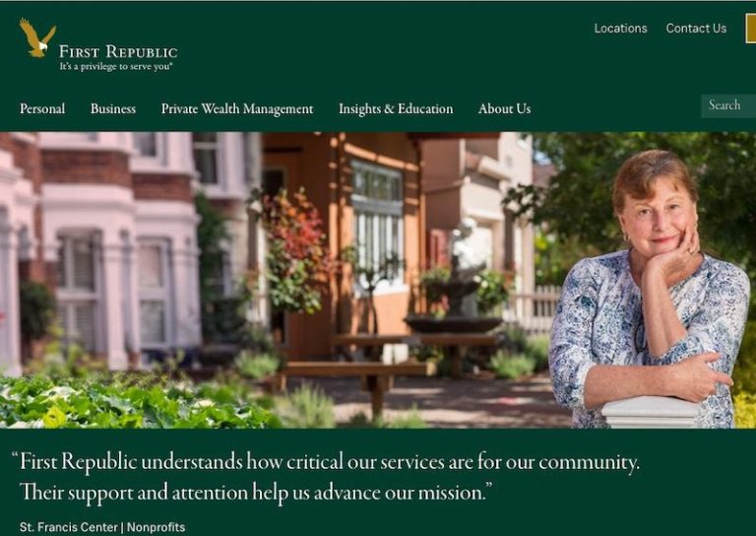Open the St. Francis Center caption link
The height and width of the screenshot is (536, 756).
[x=69, y=527]
